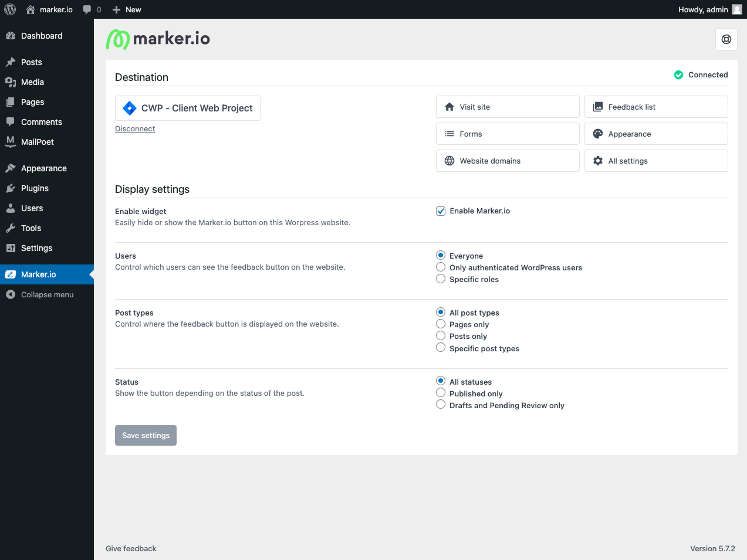Open Plugins in the sidebar

[35, 188]
